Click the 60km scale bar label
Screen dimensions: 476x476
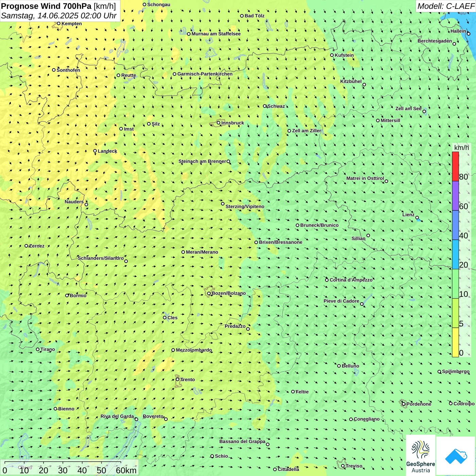[126, 470]
